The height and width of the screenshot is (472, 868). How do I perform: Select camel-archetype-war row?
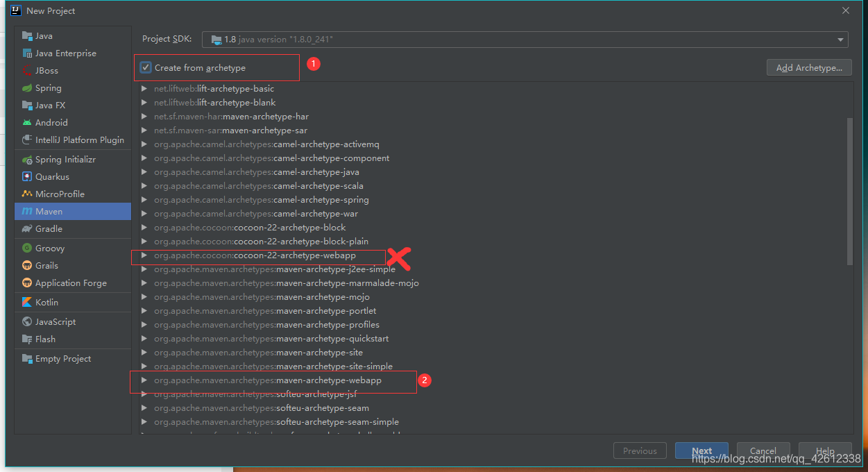[492, 214]
